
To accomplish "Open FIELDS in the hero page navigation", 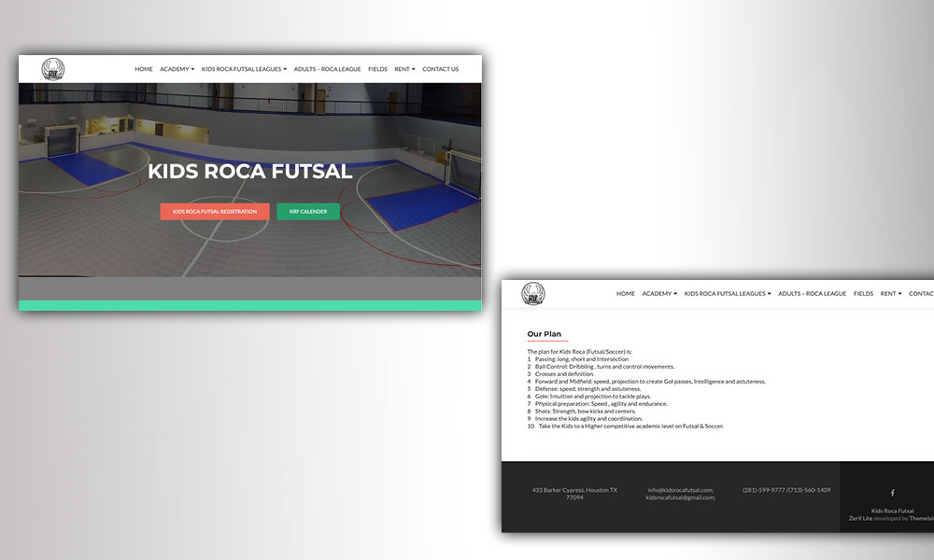I will tap(377, 69).
